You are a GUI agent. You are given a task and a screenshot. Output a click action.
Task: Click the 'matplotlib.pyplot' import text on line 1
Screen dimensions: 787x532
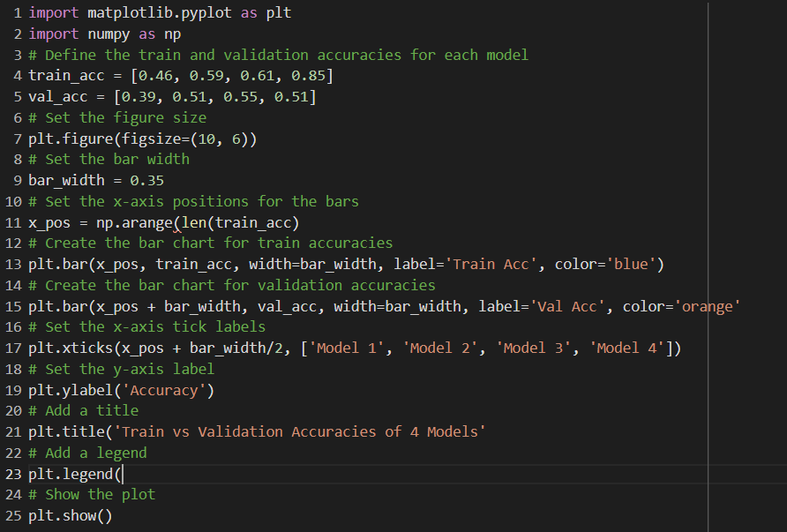(160, 12)
